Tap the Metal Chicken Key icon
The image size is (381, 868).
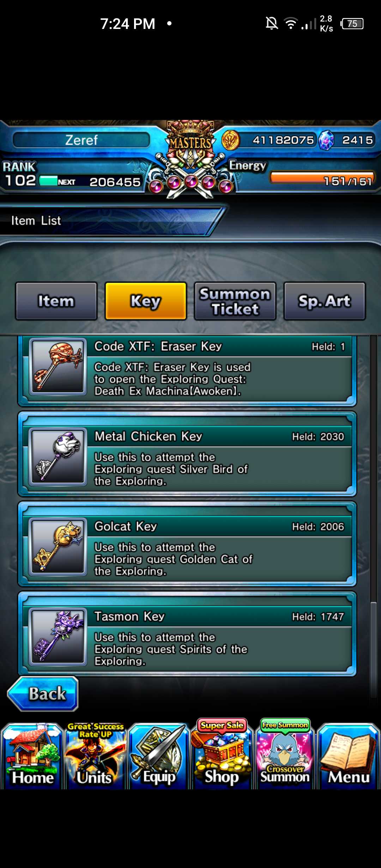pos(58,457)
